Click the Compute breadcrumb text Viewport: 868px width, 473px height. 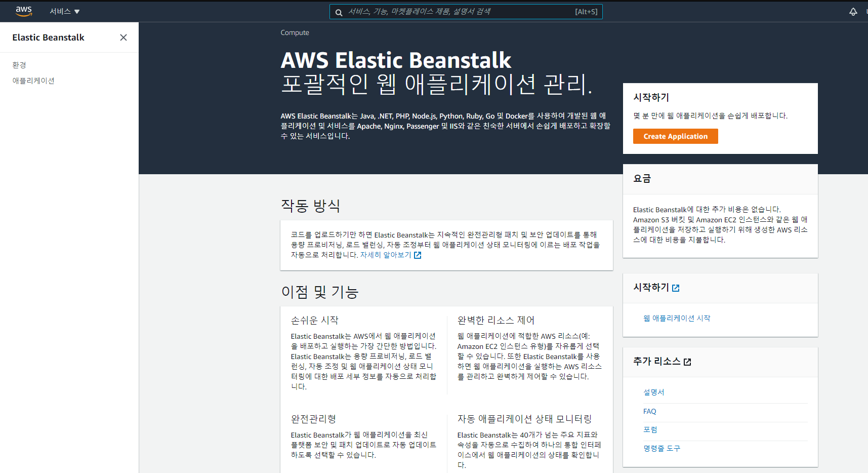(x=295, y=32)
